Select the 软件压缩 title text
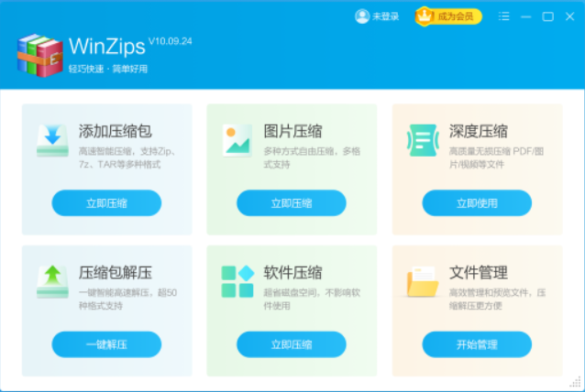585x392 pixels. pos(292,272)
